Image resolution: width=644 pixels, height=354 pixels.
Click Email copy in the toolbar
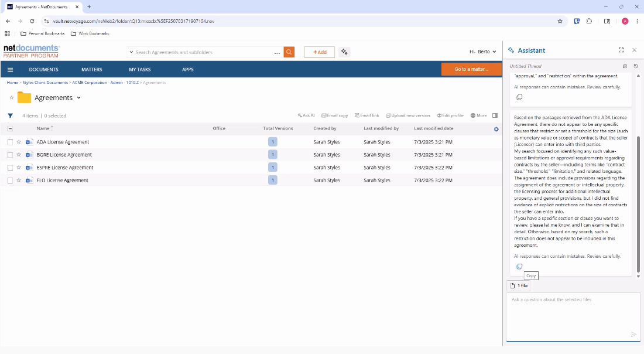point(334,115)
